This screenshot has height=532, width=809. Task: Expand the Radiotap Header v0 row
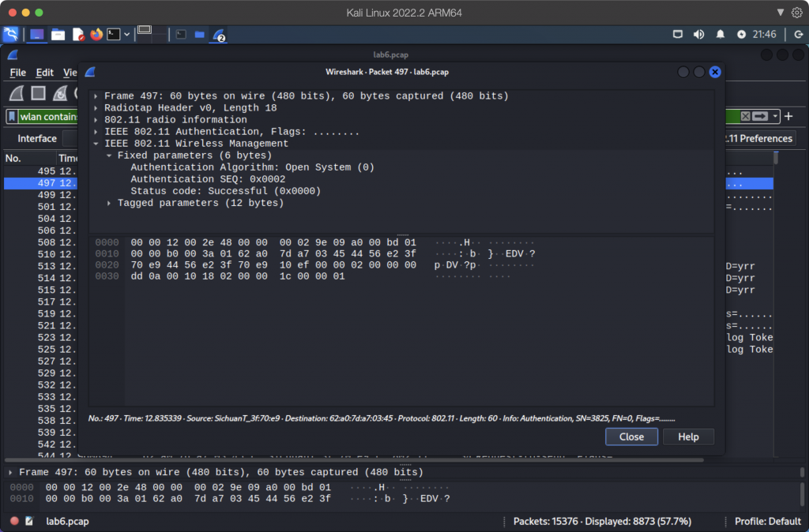(x=96, y=107)
